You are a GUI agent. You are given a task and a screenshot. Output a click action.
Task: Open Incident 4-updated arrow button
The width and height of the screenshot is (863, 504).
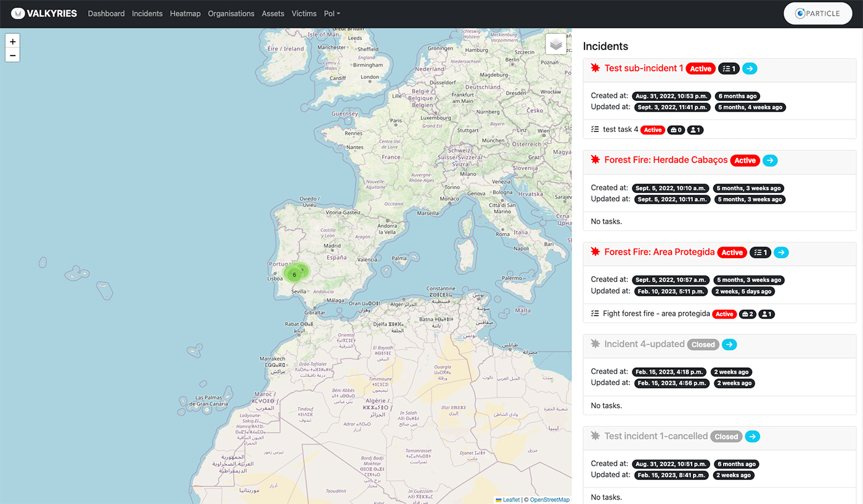click(x=729, y=344)
